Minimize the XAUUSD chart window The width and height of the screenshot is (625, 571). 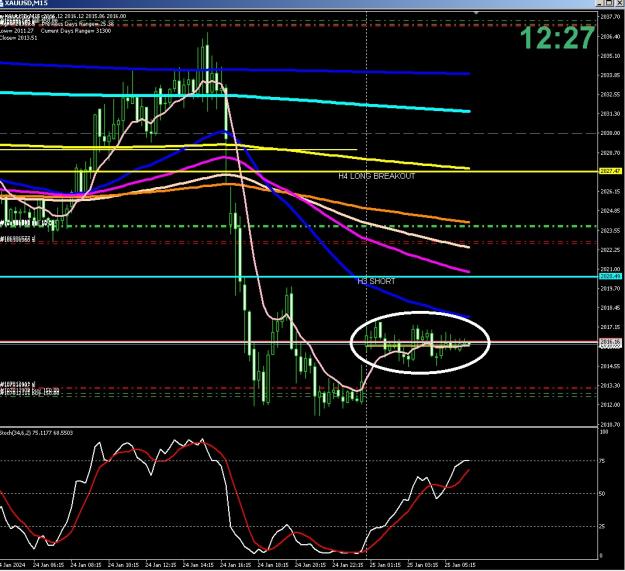(x=601, y=3)
